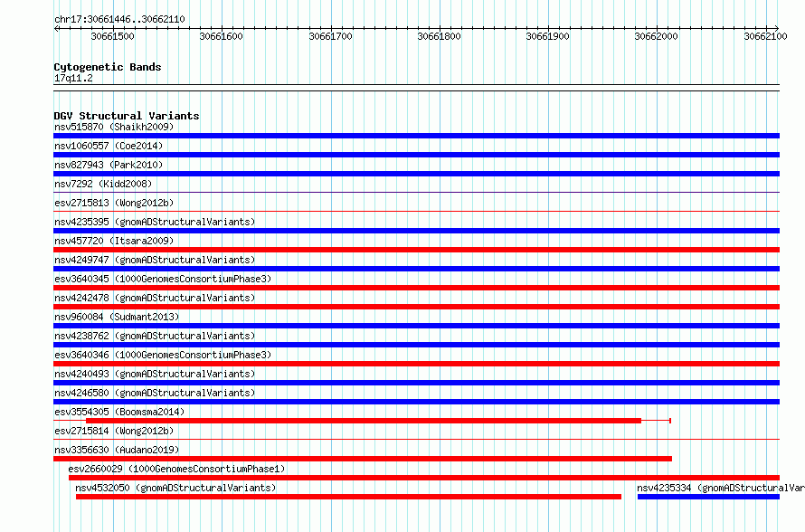Select the blue bar under nsv4246580
805x532 pixels.
tap(416, 402)
